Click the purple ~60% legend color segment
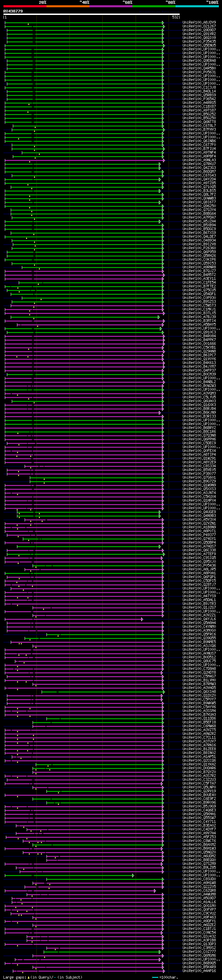 [x=111, y=6]
